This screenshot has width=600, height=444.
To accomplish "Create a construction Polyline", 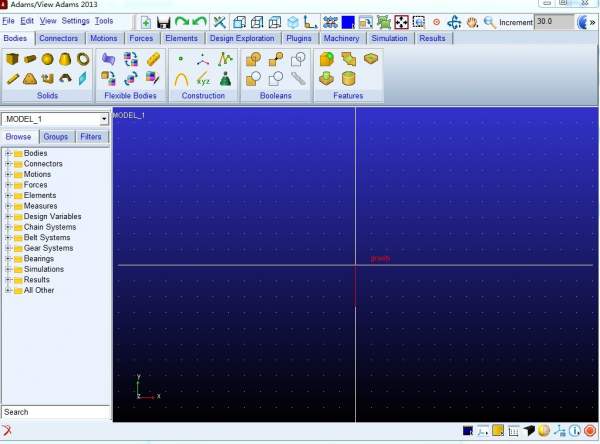I will [226, 59].
